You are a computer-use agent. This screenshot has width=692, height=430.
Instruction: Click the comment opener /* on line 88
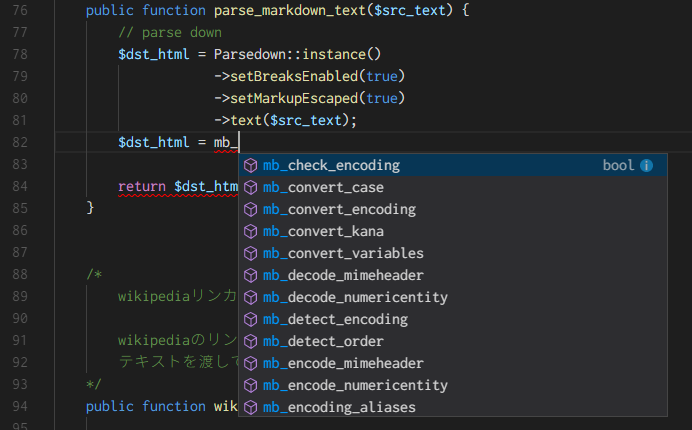coord(94,274)
